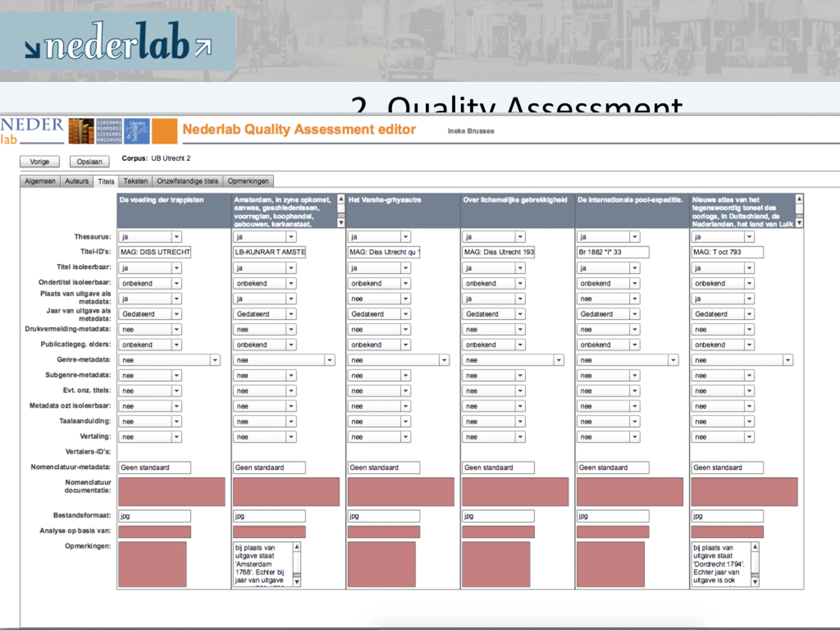Click red Analyse op basis van field for Over lichamelijke gebrekkigheid

point(498,532)
